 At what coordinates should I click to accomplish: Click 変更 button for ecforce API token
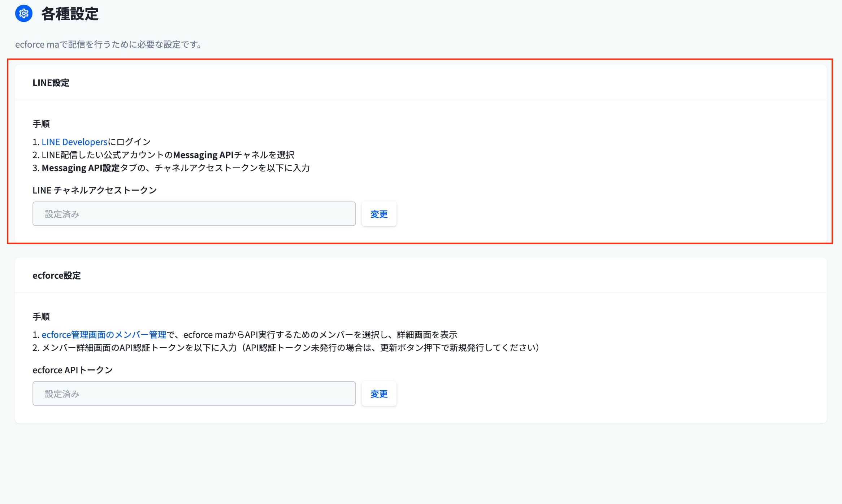point(379,394)
